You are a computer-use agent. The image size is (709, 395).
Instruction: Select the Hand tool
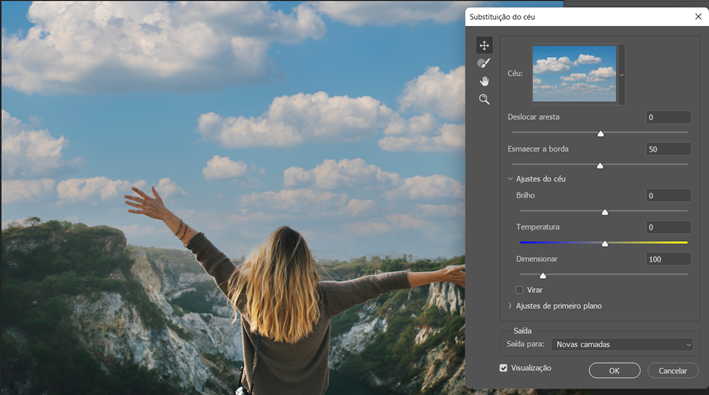pos(484,81)
